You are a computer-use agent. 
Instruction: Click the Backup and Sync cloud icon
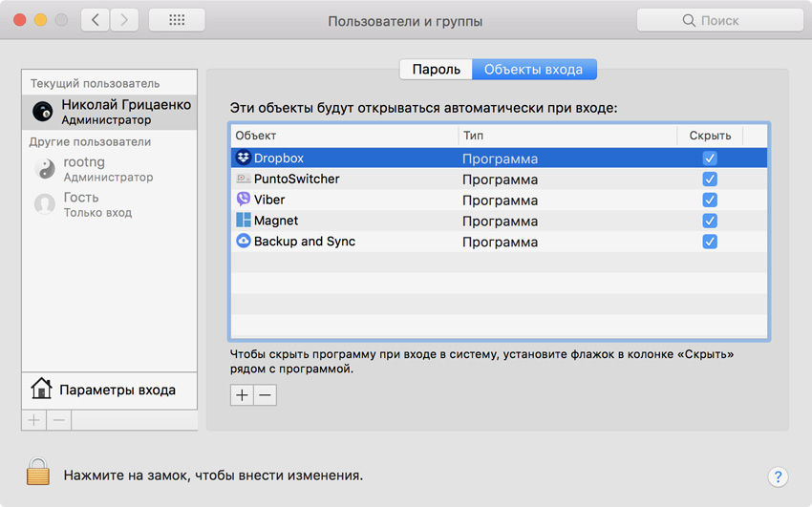point(244,242)
